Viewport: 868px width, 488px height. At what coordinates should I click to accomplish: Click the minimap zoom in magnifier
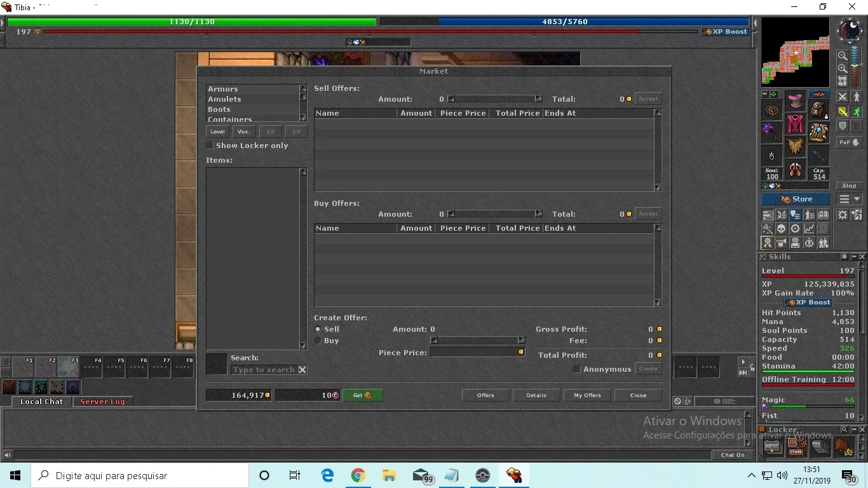842,69
